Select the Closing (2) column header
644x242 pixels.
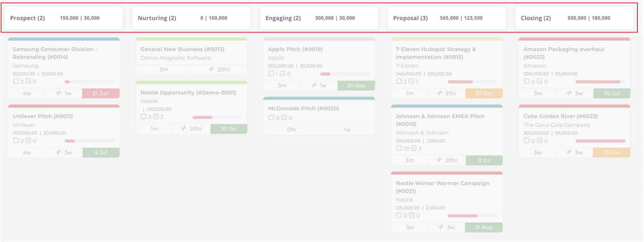tap(575, 18)
